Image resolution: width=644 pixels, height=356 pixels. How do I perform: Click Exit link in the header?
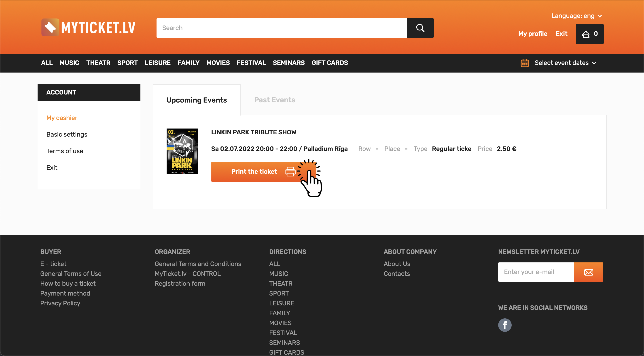pos(561,34)
